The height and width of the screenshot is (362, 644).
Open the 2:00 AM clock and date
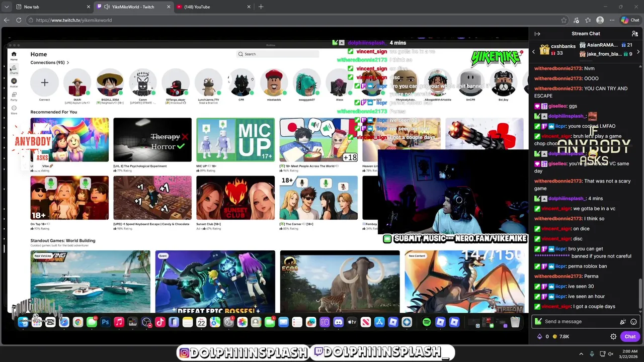629,354
